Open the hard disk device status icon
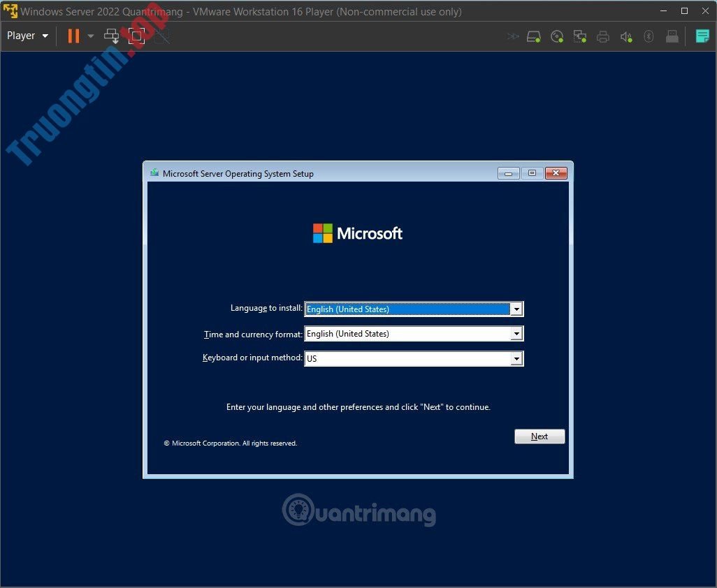Screen dimensions: 717x588 coord(533,36)
